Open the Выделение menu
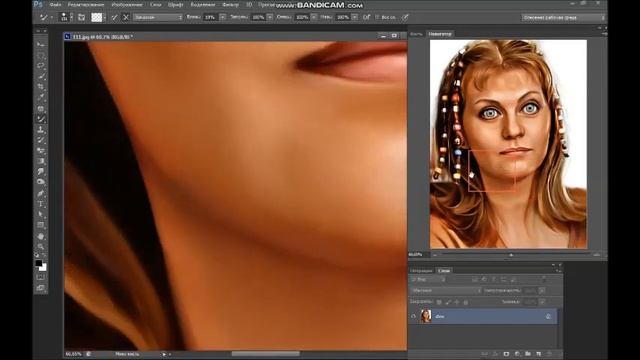 (203, 5)
